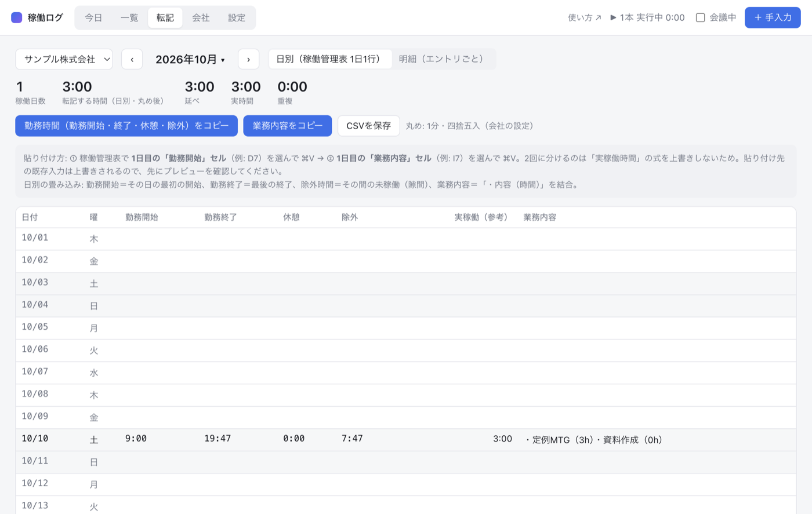Open the サンプル株式会社 company dropdown
The height and width of the screenshot is (514, 812).
coord(64,59)
